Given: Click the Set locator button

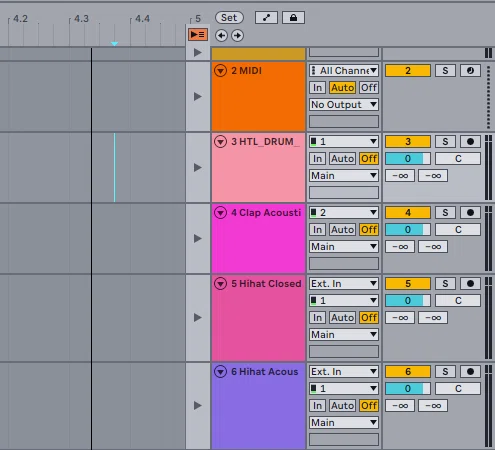Looking at the screenshot, I should (229, 18).
